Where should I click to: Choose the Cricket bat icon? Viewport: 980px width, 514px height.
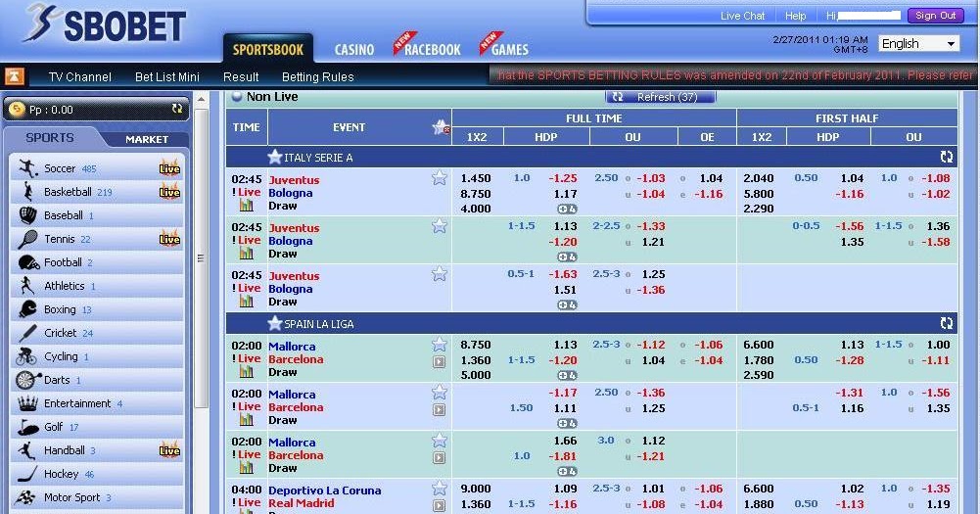(27, 333)
